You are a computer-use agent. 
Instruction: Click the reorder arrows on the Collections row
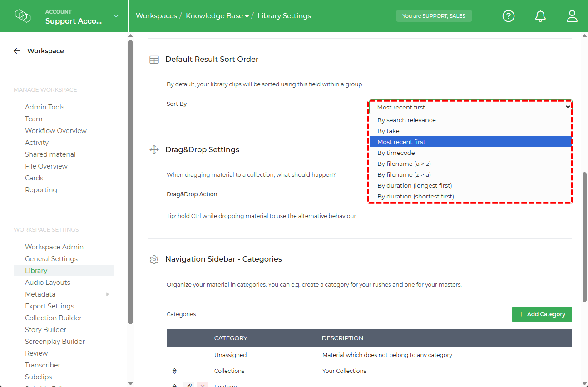tap(174, 371)
